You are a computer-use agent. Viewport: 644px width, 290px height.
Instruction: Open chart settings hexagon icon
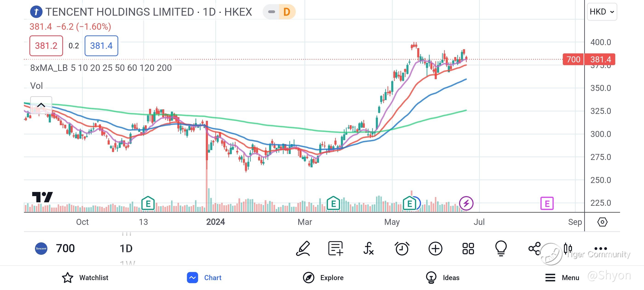tap(602, 222)
